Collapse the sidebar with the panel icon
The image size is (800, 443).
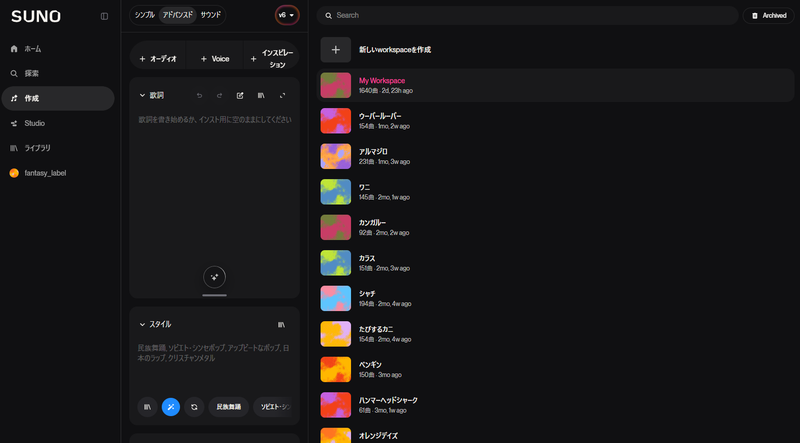[x=104, y=16]
